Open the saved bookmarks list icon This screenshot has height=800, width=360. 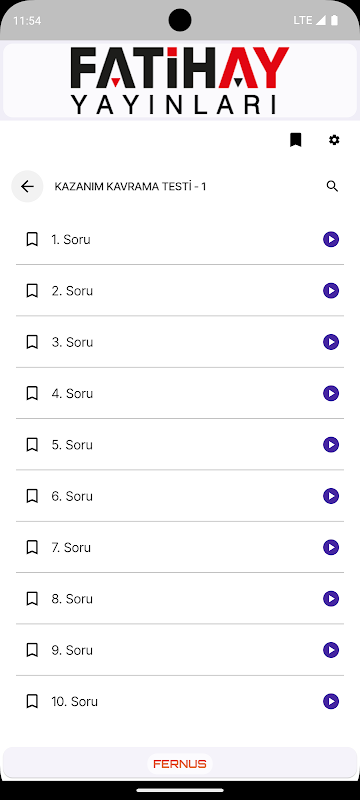295,140
